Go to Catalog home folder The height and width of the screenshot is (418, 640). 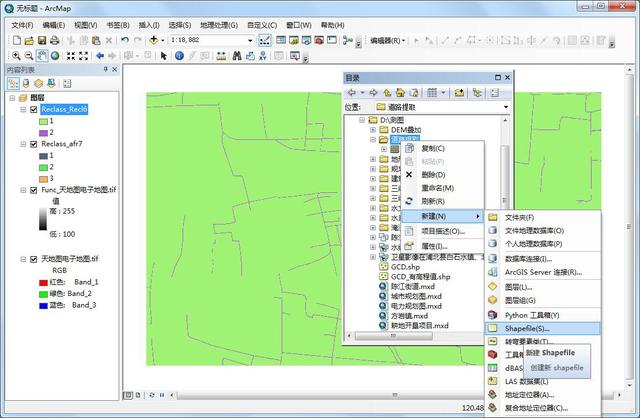point(400,93)
